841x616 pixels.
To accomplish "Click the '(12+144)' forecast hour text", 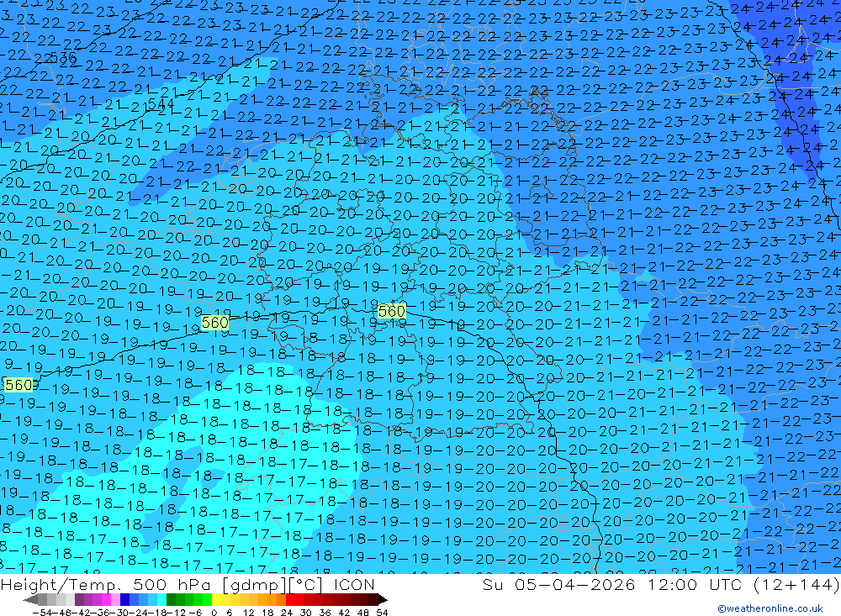I will (796, 584).
